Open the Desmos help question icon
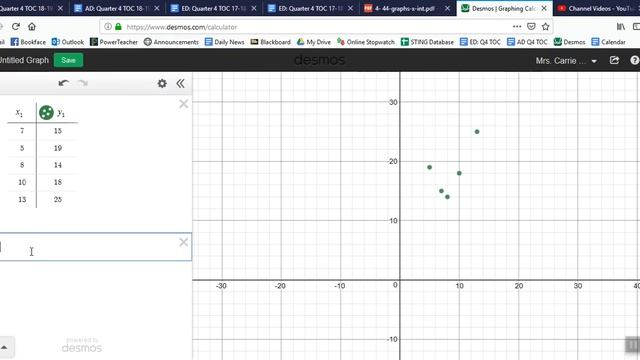The height and width of the screenshot is (360, 640). tap(634, 60)
